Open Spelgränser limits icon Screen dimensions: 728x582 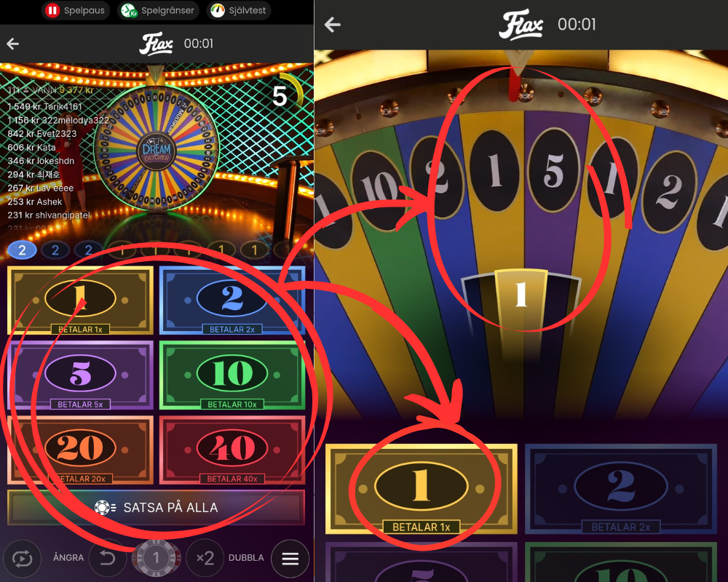click(x=129, y=10)
